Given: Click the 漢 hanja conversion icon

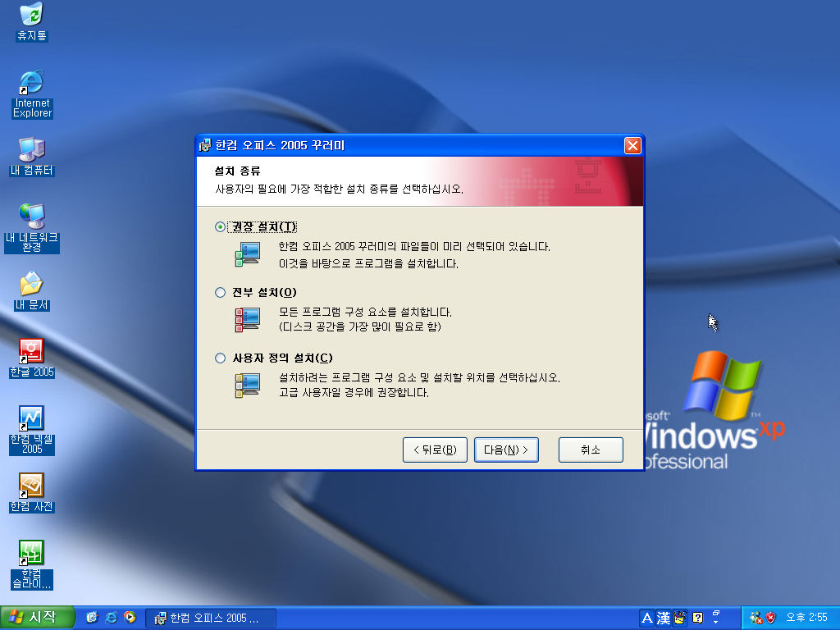Looking at the screenshot, I should (x=664, y=619).
